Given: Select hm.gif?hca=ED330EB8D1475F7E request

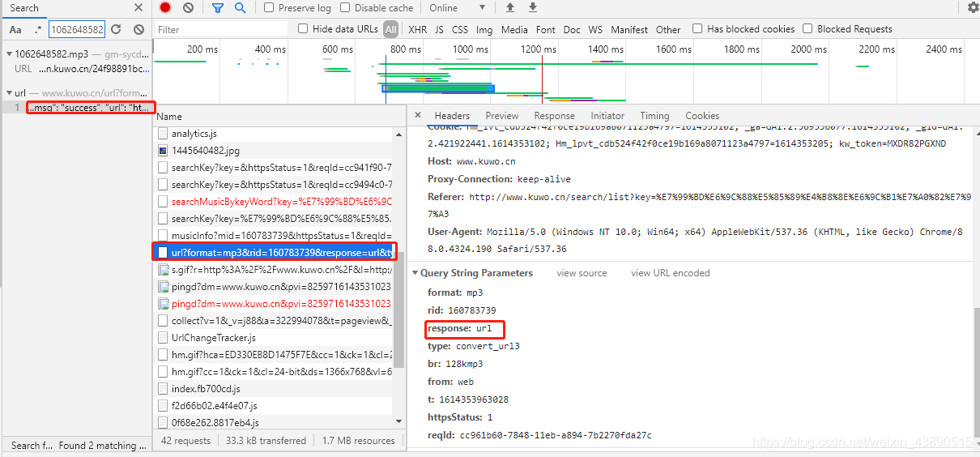Looking at the screenshot, I should click(x=274, y=354).
